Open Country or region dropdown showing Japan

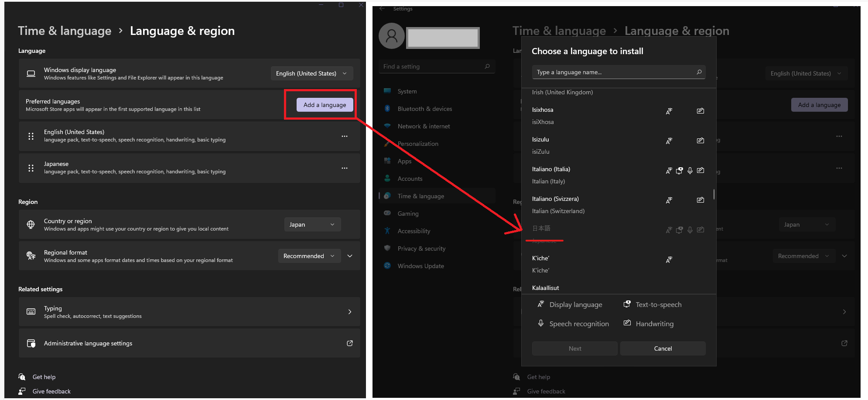(312, 224)
